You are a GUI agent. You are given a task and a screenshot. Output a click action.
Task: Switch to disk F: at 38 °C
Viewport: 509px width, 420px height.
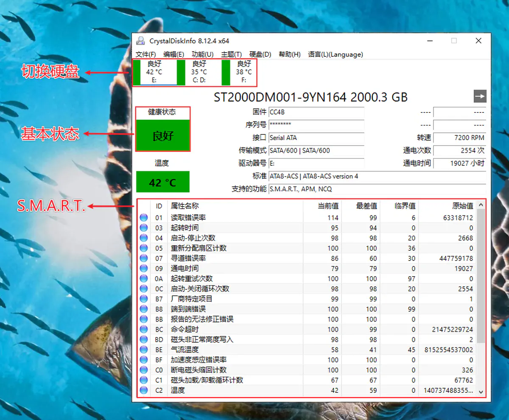[239, 72]
